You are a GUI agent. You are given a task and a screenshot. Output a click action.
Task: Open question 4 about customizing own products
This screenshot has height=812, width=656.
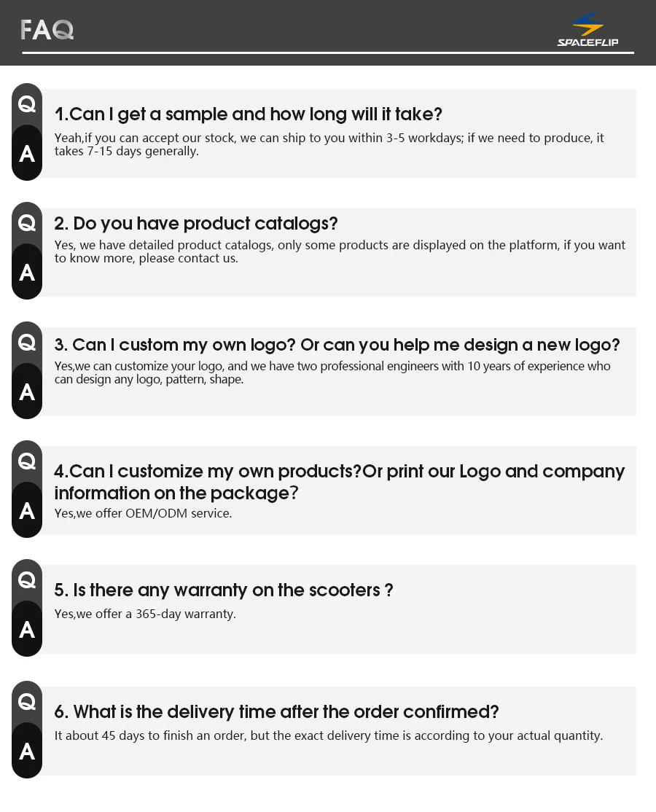[x=339, y=482]
